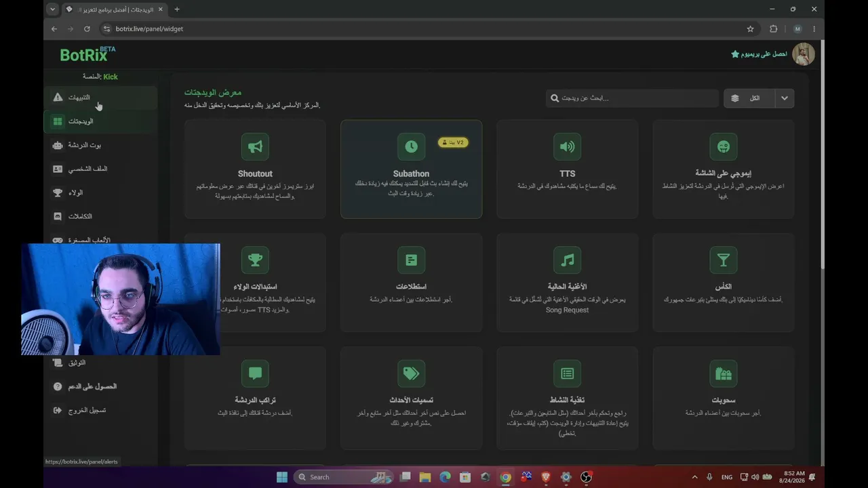Image resolution: width=868 pixels, height=488 pixels.
Task: Click the Discord integrations icon in sidebar
Action: [58, 216]
